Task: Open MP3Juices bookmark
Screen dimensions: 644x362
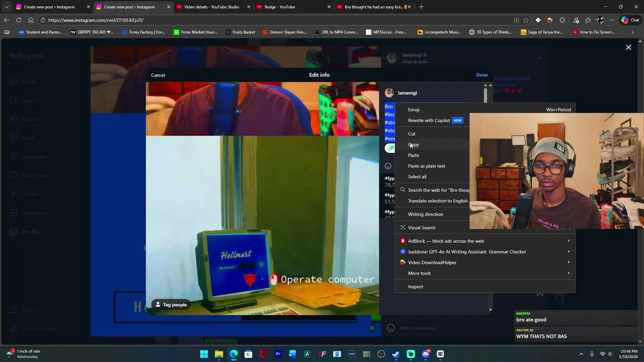Action: coord(386,32)
